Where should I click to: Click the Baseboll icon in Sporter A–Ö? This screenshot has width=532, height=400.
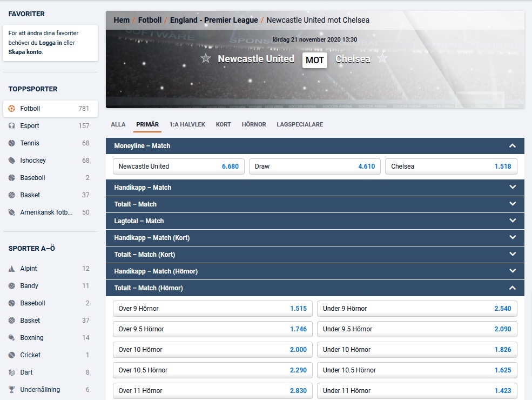click(11, 303)
